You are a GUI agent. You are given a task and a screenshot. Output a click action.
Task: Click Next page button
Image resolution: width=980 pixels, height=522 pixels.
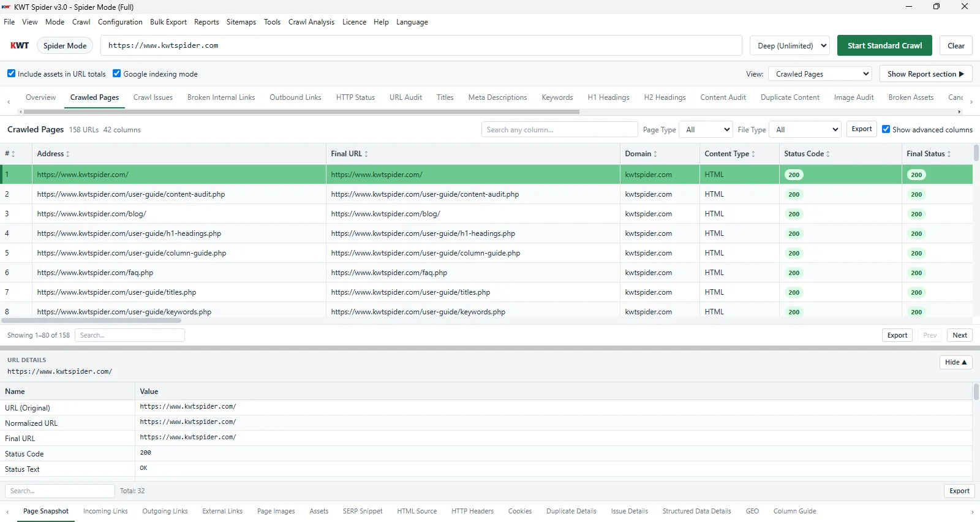tap(960, 335)
